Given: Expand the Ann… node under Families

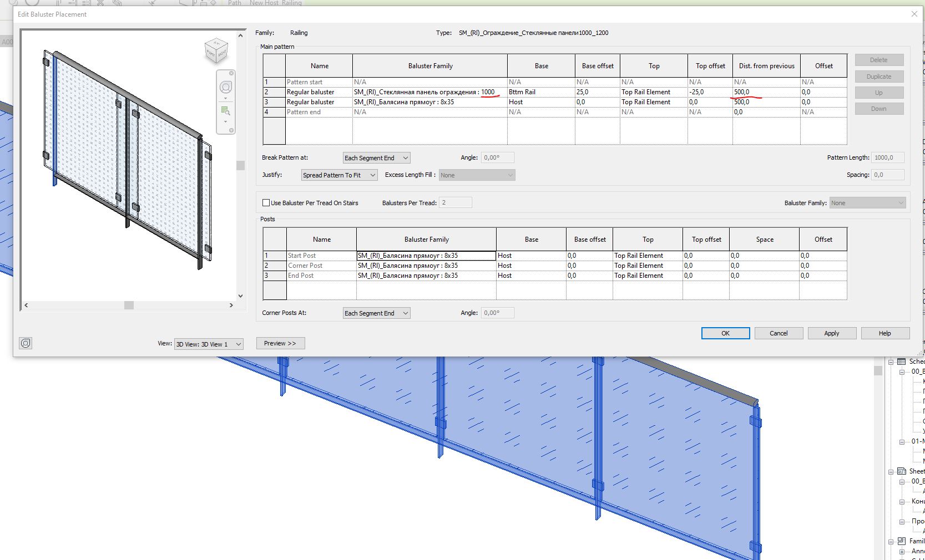Looking at the screenshot, I should [x=902, y=551].
